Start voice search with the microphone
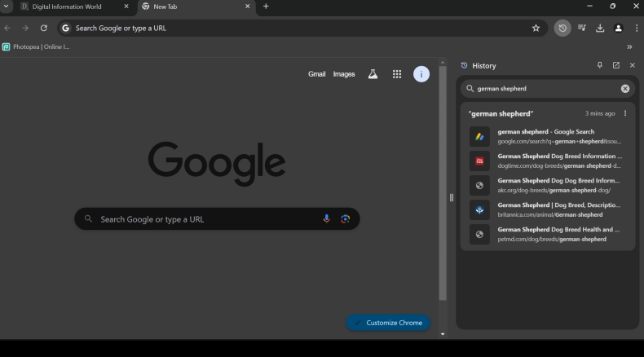Viewport: 644px width, 357px height. (x=327, y=218)
